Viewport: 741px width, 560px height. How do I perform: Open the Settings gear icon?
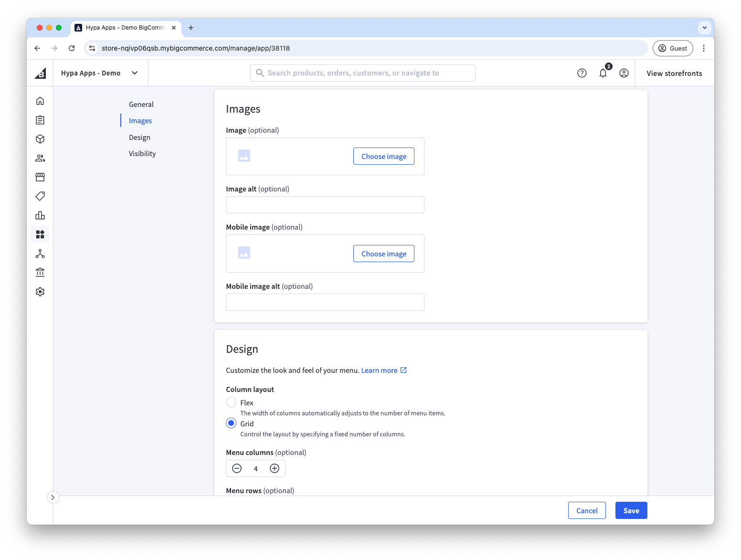point(40,292)
